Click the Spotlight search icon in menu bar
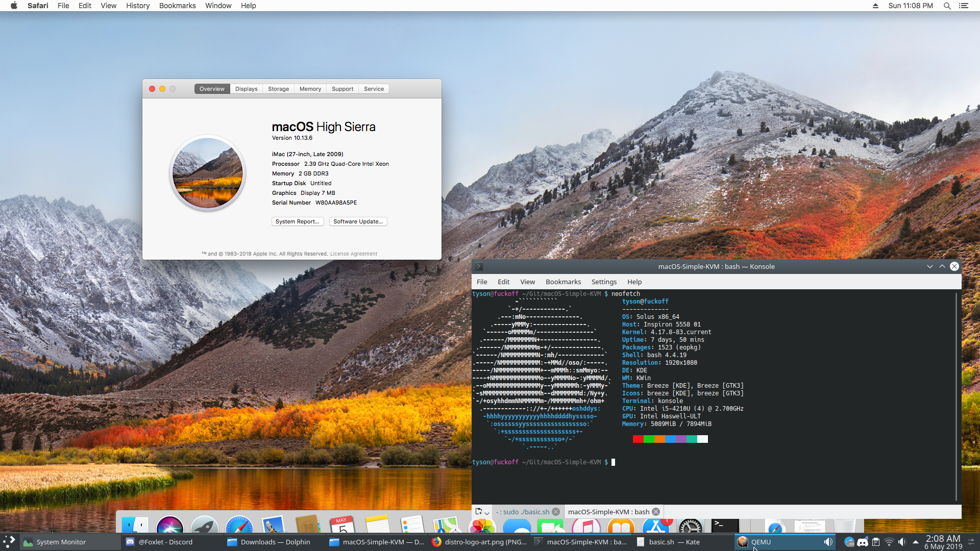Image resolution: width=980 pixels, height=551 pixels. click(x=947, y=6)
